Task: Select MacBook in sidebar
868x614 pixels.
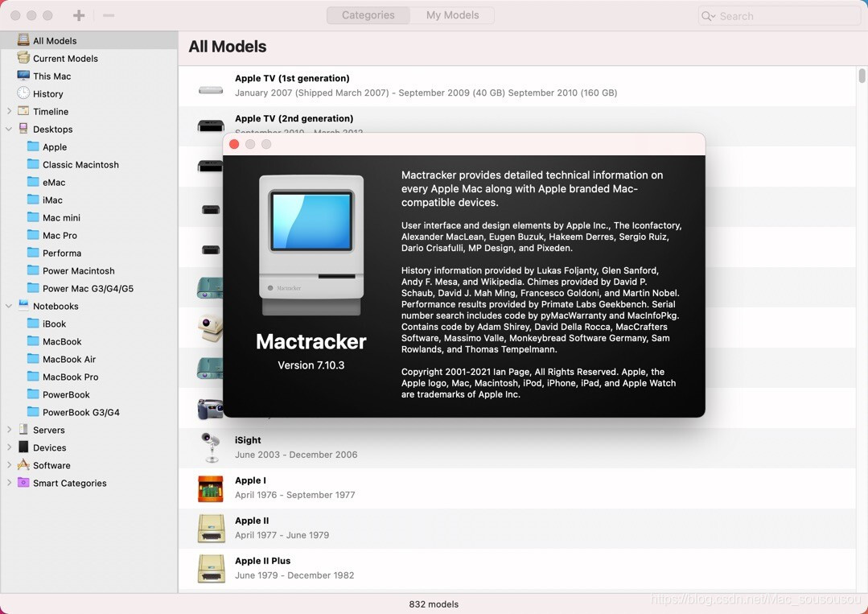Action: pyautogui.click(x=62, y=342)
